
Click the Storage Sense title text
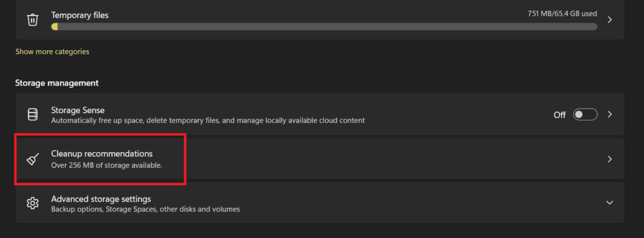tap(77, 110)
